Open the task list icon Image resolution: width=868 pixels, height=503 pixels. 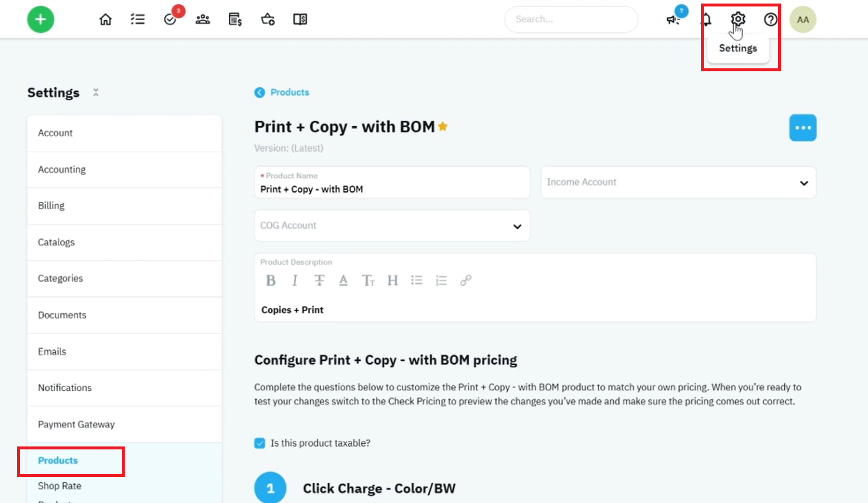[138, 19]
